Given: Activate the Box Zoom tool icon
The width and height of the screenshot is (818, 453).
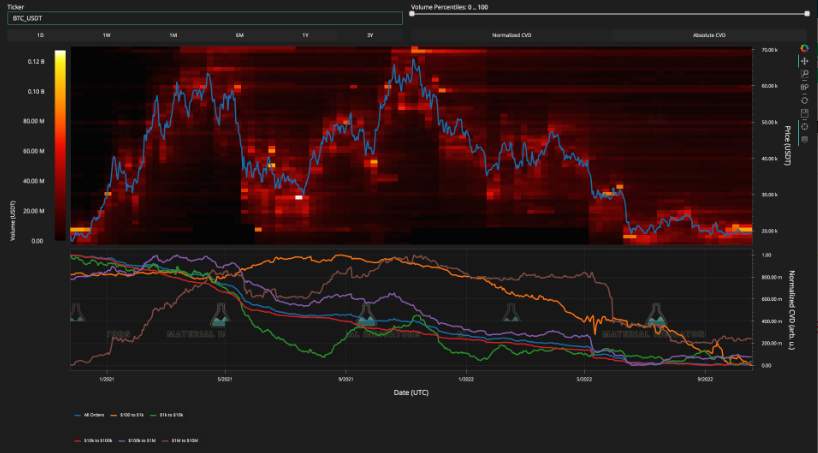Looking at the screenshot, I should [804, 75].
